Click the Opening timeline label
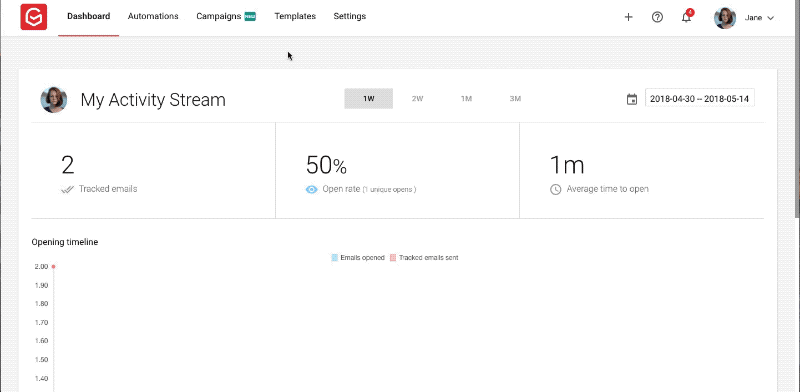This screenshot has width=800, height=392. coord(65,242)
